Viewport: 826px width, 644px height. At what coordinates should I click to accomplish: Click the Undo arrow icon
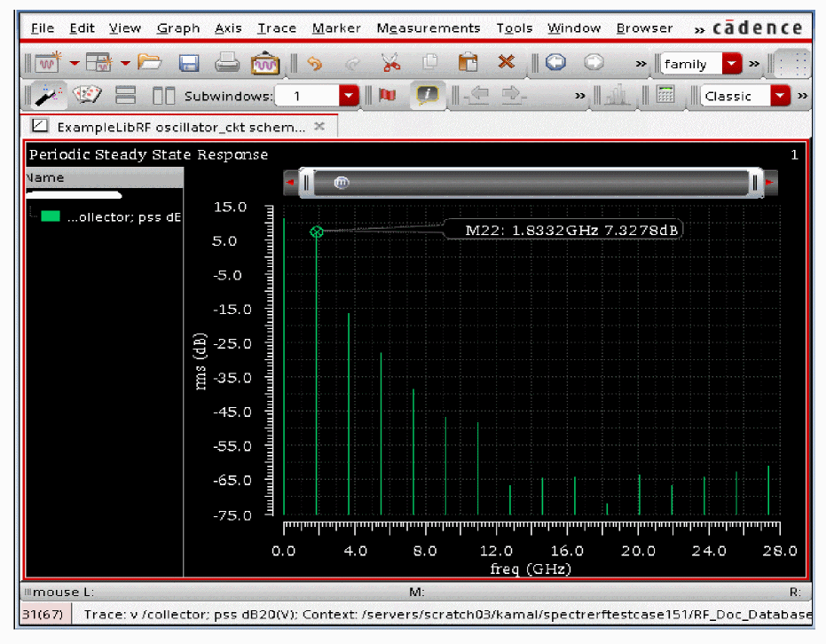pyautogui.click(x=313, y=63)
